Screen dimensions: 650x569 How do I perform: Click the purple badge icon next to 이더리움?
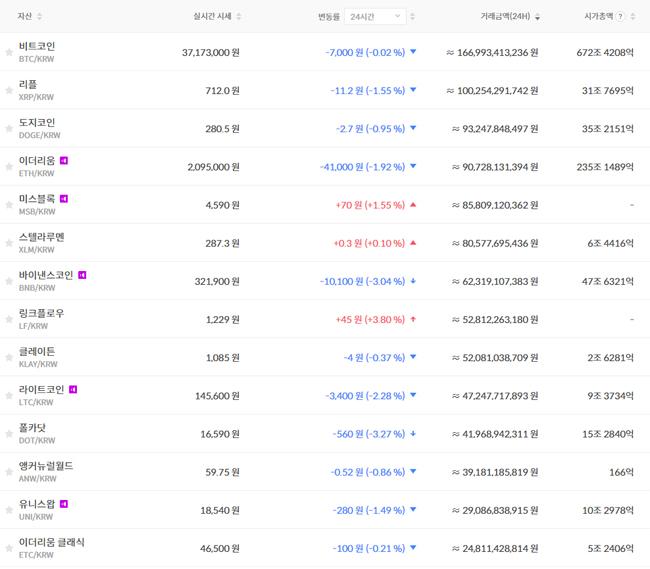tap(64, 160)
